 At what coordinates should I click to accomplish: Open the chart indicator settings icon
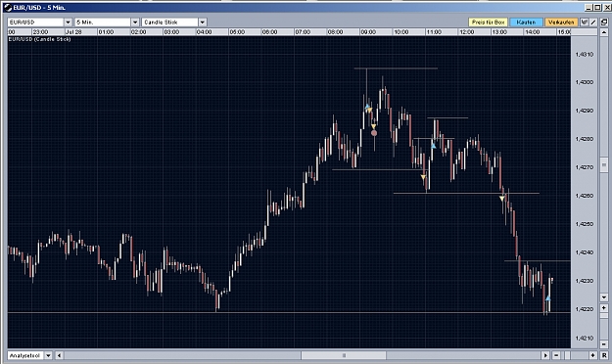585,23
